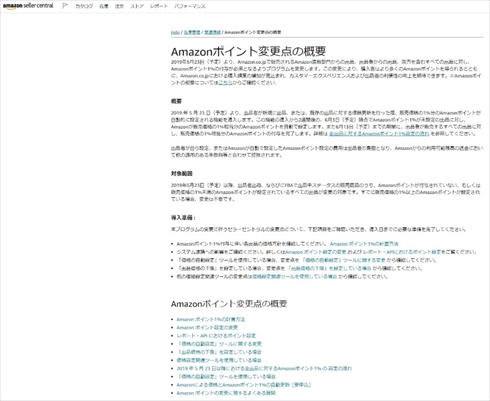
Task: Open the Amazon ポイント設定の変更 link in the bottom list
Action: 207,328
